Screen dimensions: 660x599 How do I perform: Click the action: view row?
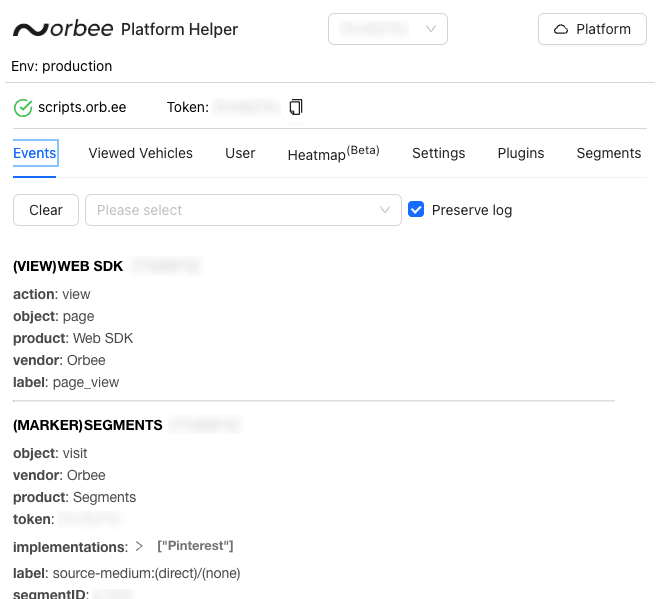[x=52, y=294]
